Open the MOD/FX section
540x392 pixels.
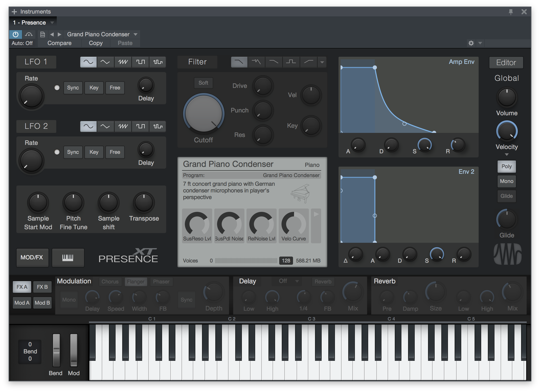click(32, 258)
